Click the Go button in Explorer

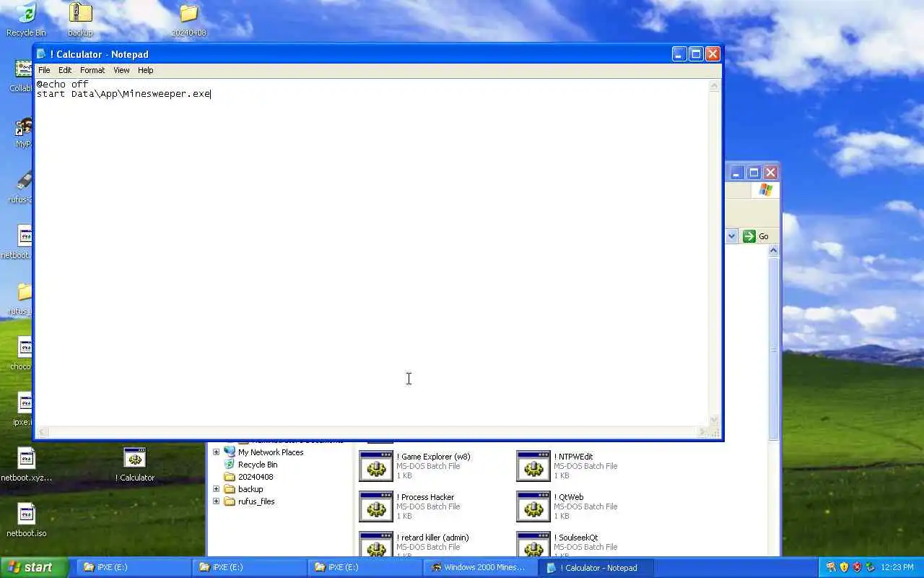(x=757, y=236)
